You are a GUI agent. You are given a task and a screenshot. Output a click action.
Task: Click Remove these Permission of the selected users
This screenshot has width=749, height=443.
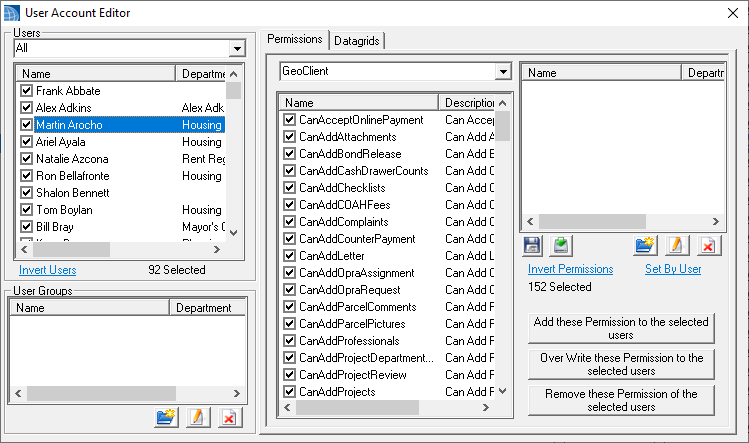[621, 400]
